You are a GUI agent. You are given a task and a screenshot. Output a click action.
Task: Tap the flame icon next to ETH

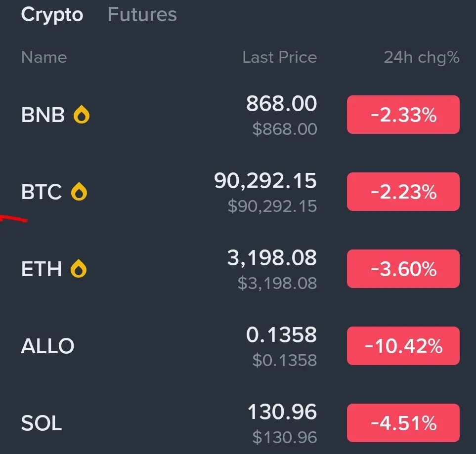tap(79, 269)
